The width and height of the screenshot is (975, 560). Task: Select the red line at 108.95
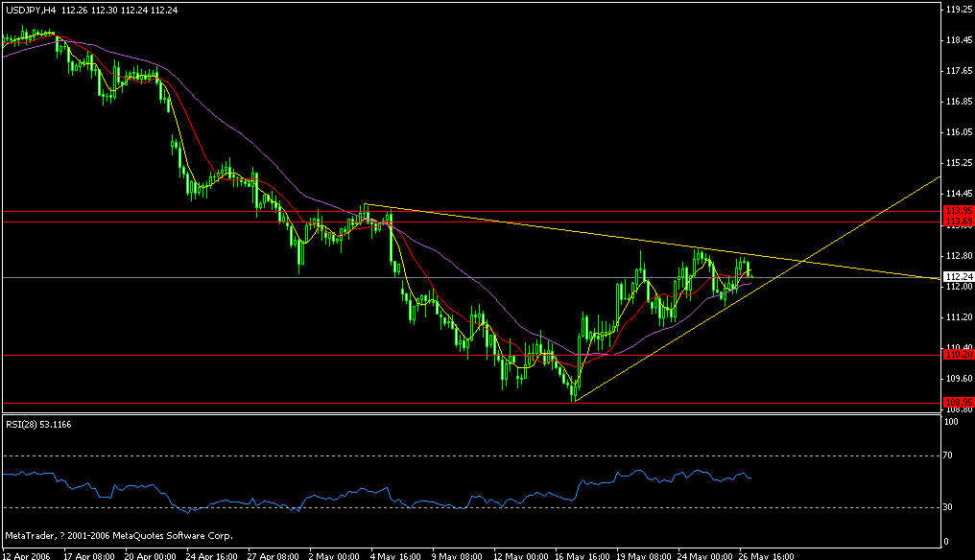480,405
